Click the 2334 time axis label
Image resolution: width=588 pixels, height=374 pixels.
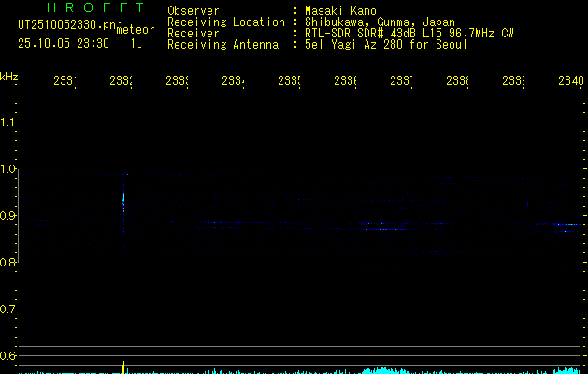233,81
